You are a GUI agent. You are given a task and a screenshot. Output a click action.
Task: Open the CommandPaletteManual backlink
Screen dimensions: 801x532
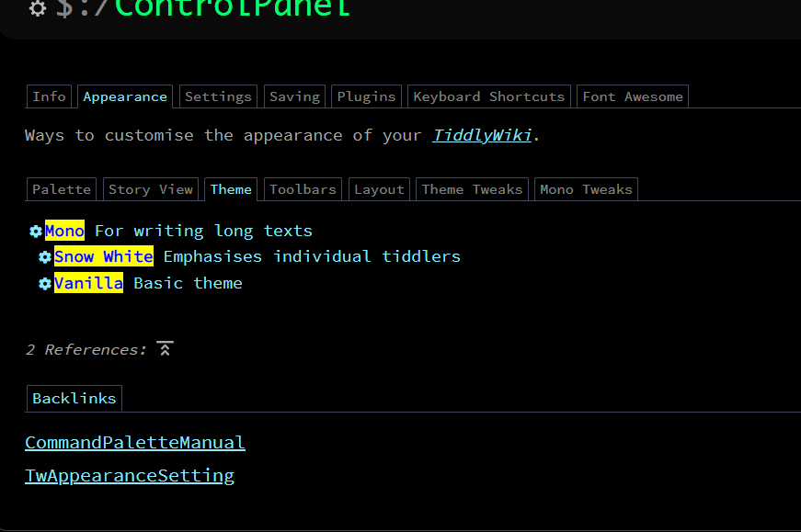(135, 442)
